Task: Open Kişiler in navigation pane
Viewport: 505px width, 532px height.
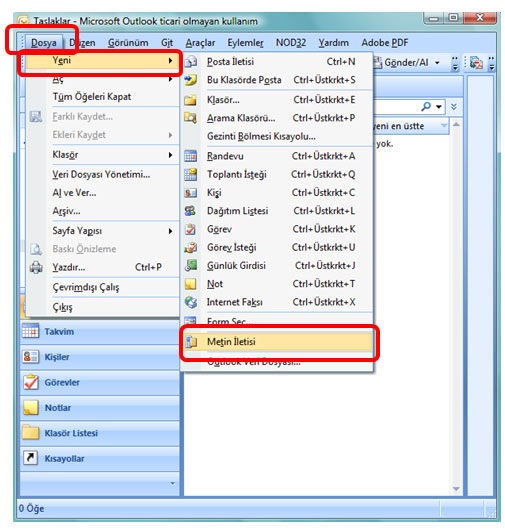Action: click(x=99, y=357)
